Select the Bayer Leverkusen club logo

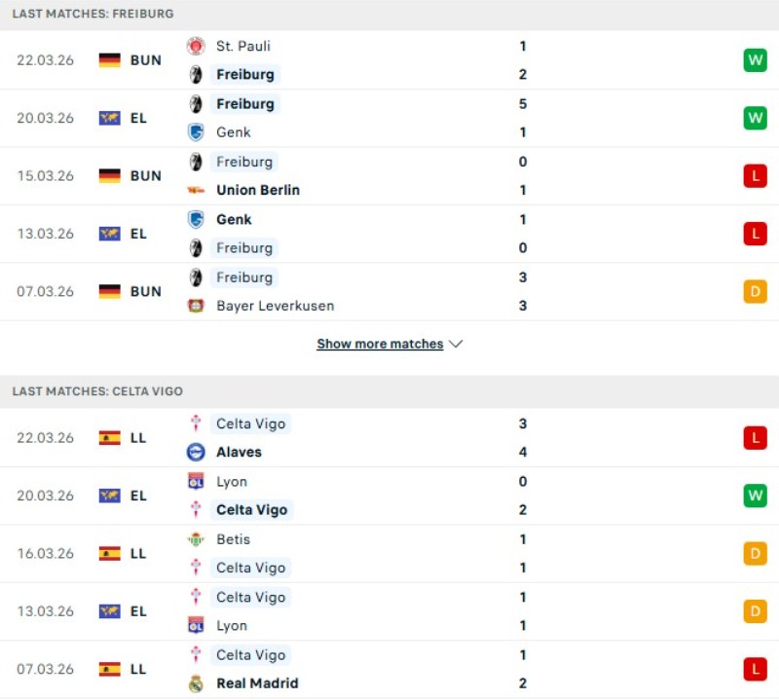[x=196, y=306]
